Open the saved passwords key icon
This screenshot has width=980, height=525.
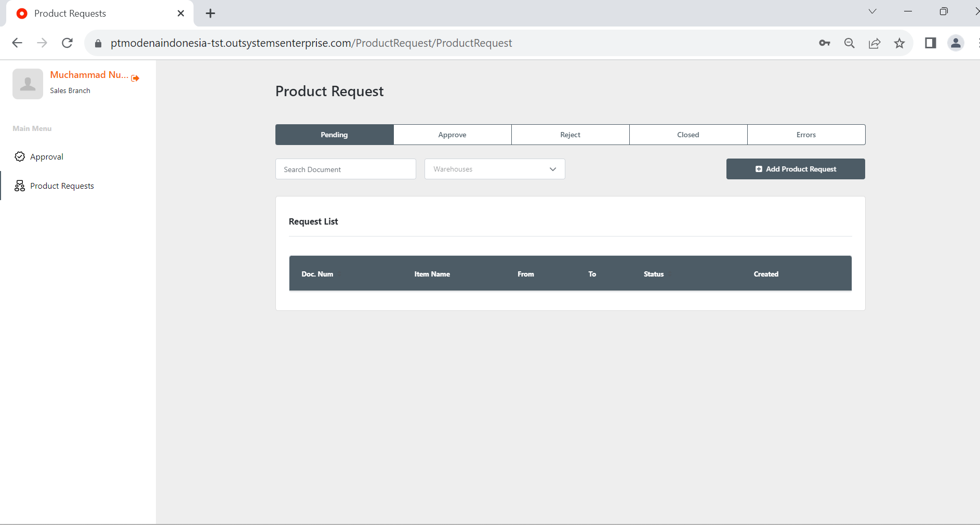825,43
